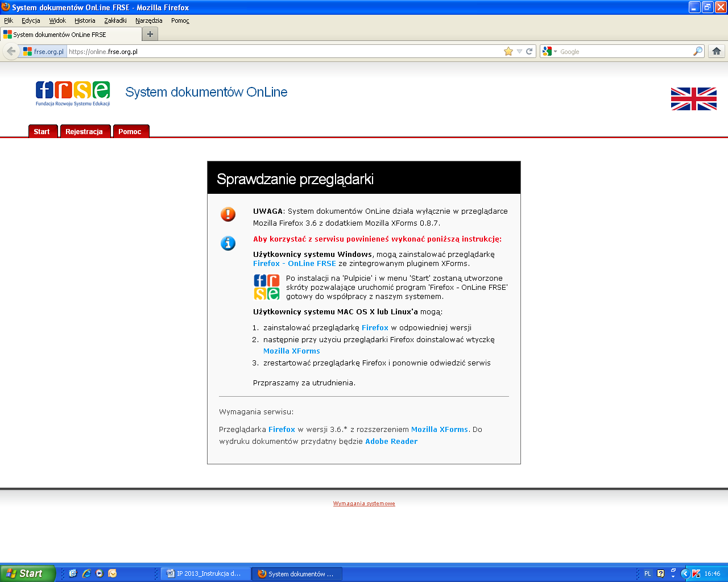Click the Firefox link in list item 1
This screenshot has width=728, height=582.
tap(375, 328)
